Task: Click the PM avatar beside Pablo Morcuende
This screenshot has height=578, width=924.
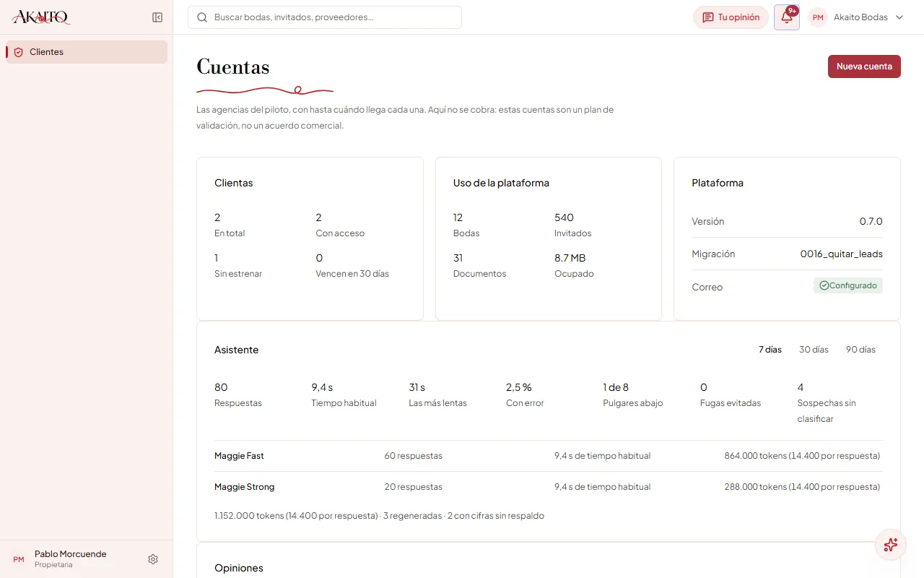Action: [x=19, y=559]
